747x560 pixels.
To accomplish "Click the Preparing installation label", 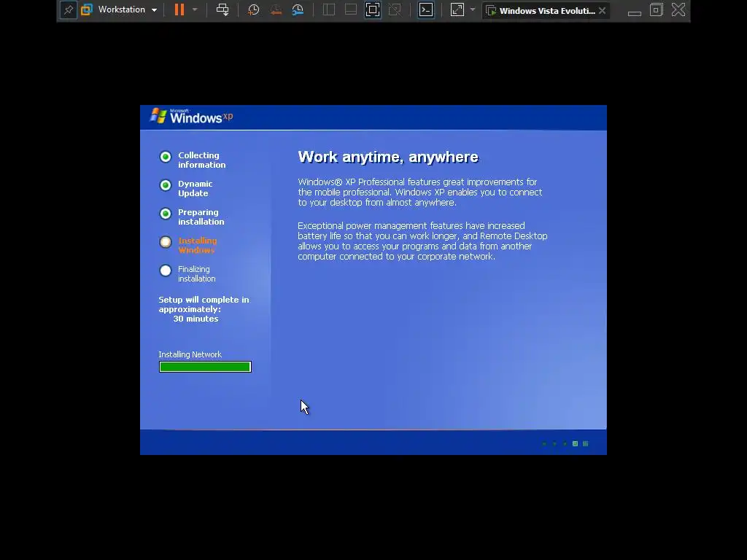I will click(x=201, y=217).
